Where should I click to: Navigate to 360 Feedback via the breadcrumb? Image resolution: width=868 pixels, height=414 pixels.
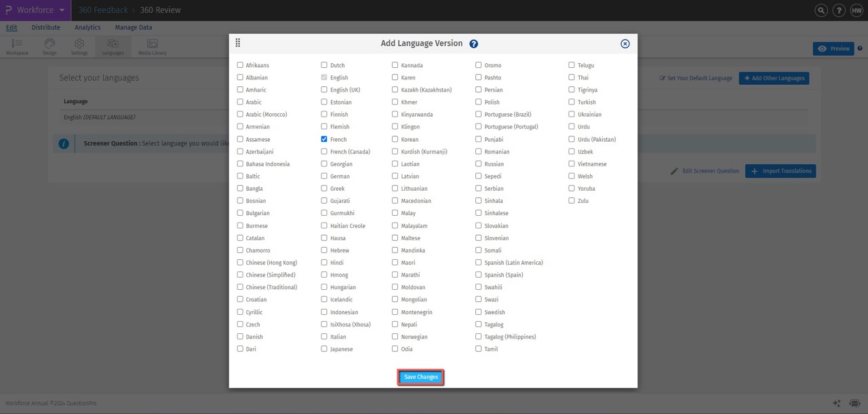pyautogui.click(x=102, y=10)
